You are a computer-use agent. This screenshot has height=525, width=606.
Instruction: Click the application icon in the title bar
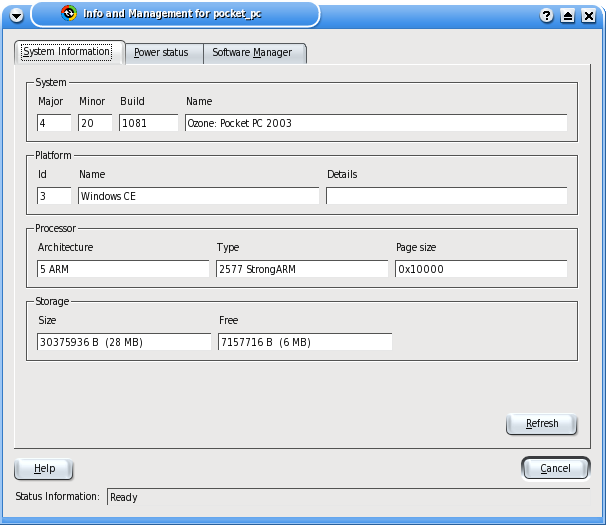68,14
